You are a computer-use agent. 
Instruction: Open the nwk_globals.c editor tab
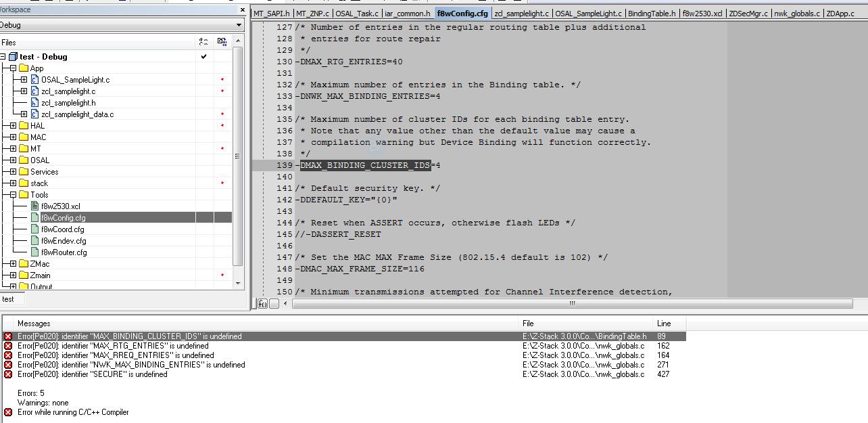(x=797, y=14)
